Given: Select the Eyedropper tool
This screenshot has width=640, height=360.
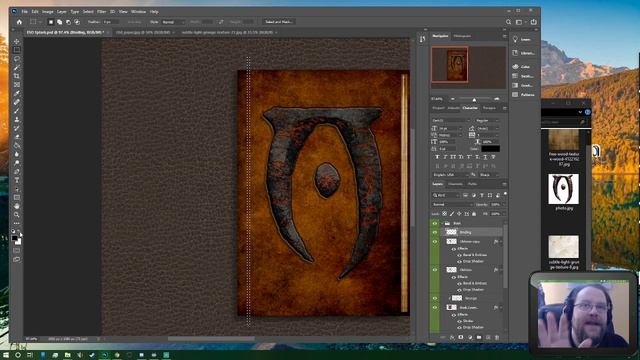Looking at the screenshot, I should [16, 93].
